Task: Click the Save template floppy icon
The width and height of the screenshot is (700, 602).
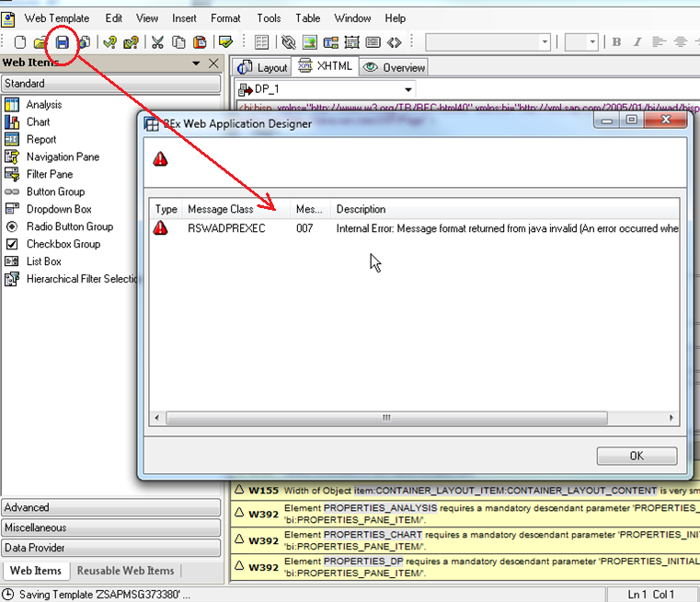Action: [x=62, y=42]
